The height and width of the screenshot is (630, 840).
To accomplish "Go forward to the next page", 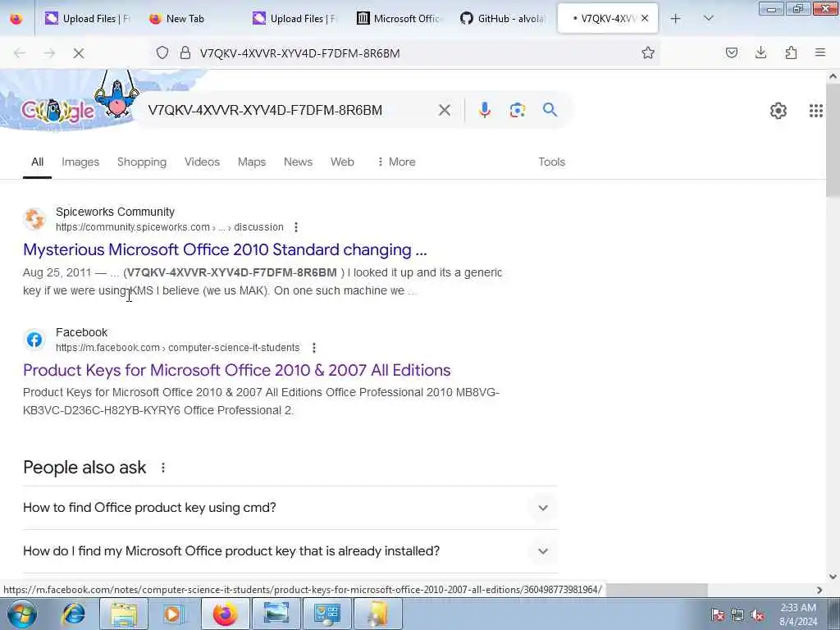I will coord(49,53).
